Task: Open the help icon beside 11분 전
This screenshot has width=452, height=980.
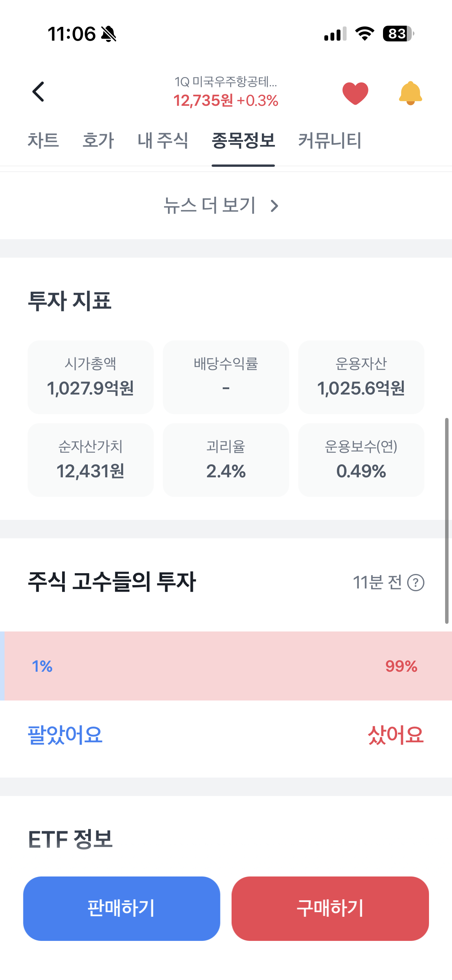Action: [x=416, y=583]
